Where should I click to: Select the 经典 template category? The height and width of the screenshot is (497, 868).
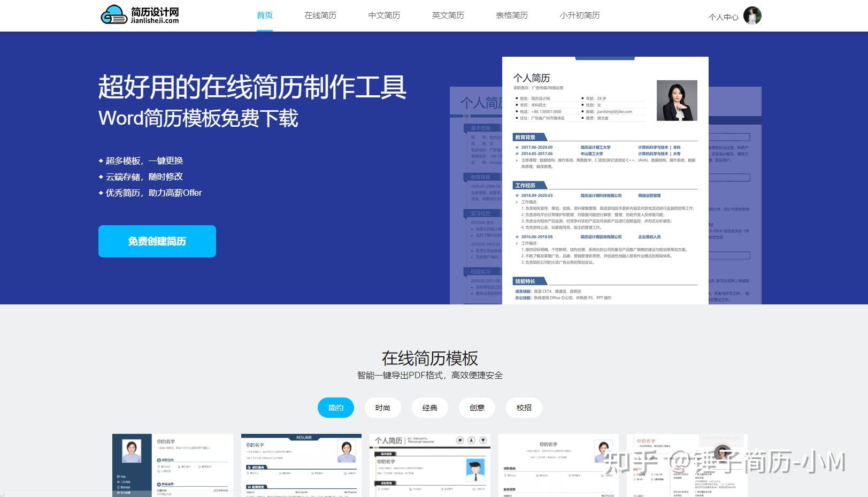pos(430,408)
